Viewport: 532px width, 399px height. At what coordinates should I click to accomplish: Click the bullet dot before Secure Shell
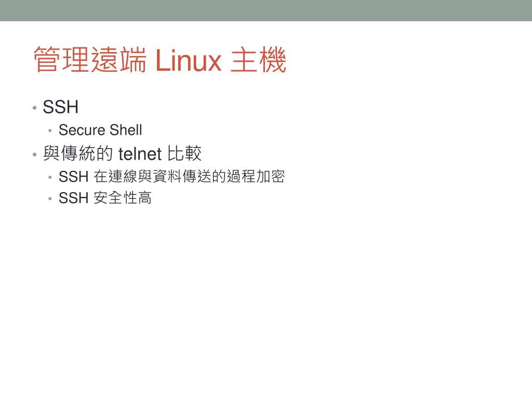point(50,130)
